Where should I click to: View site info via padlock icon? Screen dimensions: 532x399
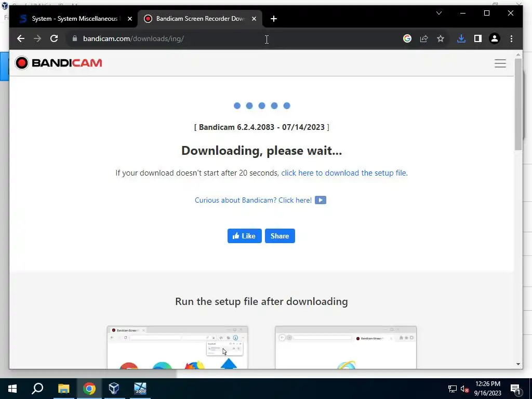(75, 38)
